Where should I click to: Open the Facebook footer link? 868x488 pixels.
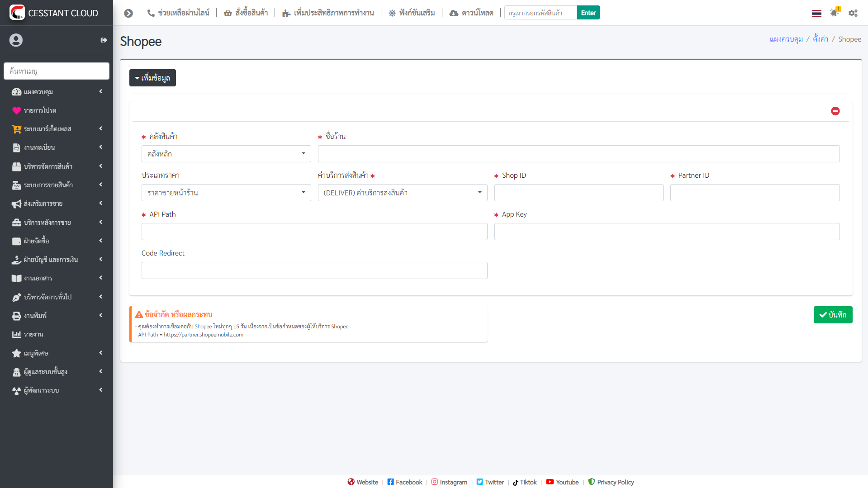click(405, 482)
